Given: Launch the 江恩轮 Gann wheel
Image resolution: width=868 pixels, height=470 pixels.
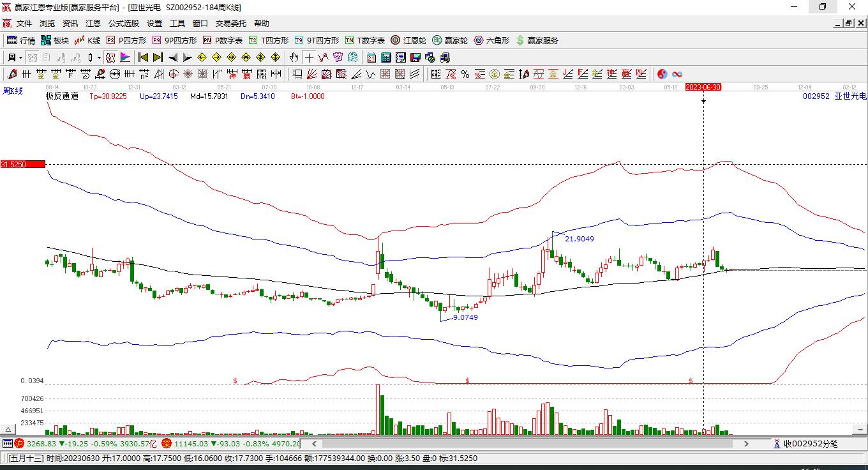Looking at the screenshot, I should point(408,40).
